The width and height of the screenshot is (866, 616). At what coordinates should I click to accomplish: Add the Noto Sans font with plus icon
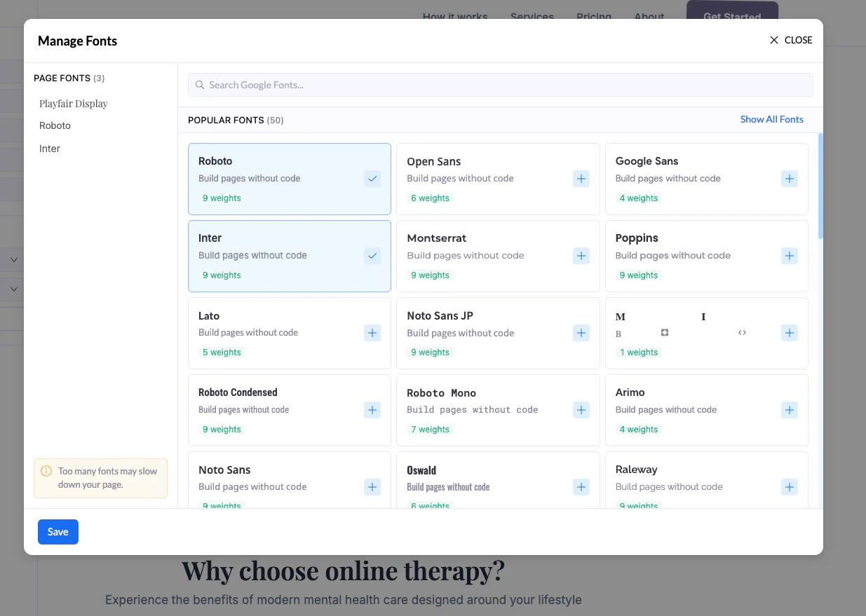tap(372, 487)
